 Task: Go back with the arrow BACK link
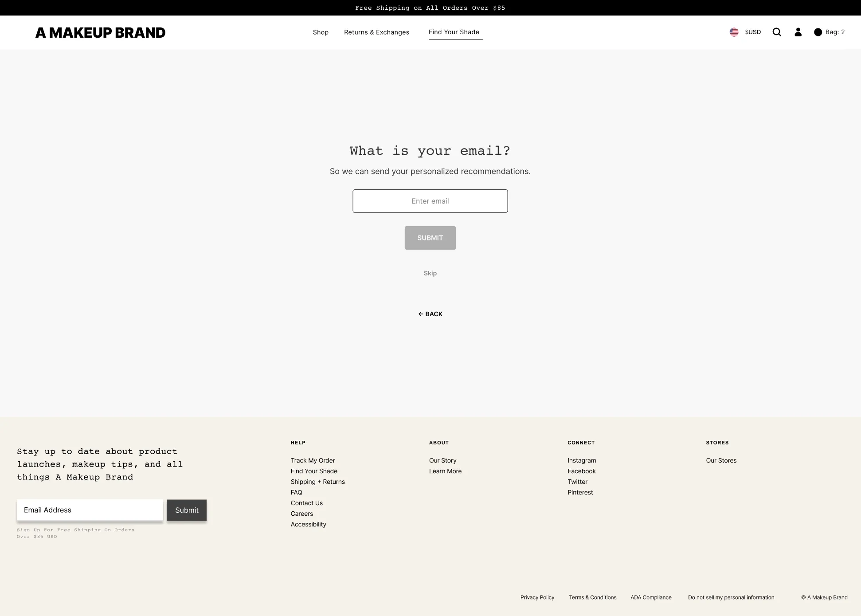pos(430,314)
